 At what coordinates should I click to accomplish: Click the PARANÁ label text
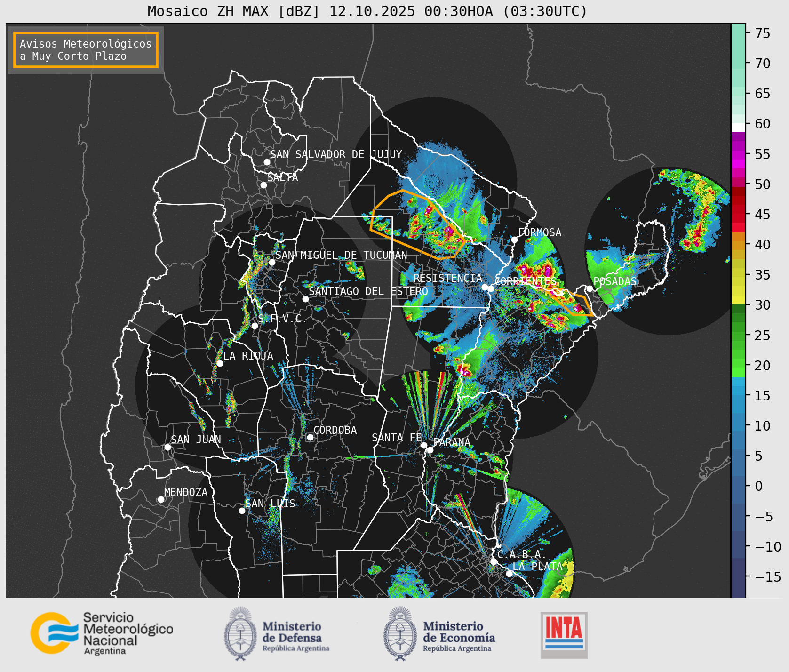pyautogui.click(x=452, y=442)
